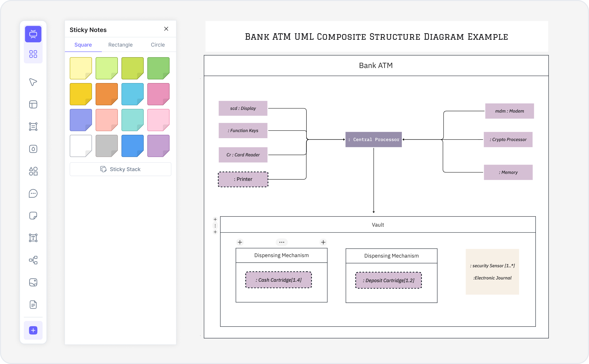
Task: Click the Sticky Stack button
Action: (120, 169)
